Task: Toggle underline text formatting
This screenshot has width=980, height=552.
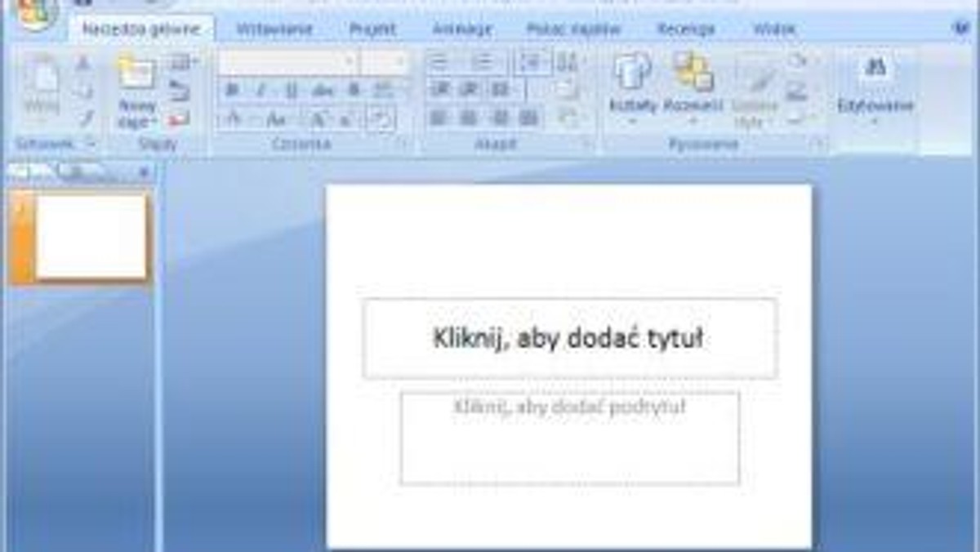Action: (291, 90)
